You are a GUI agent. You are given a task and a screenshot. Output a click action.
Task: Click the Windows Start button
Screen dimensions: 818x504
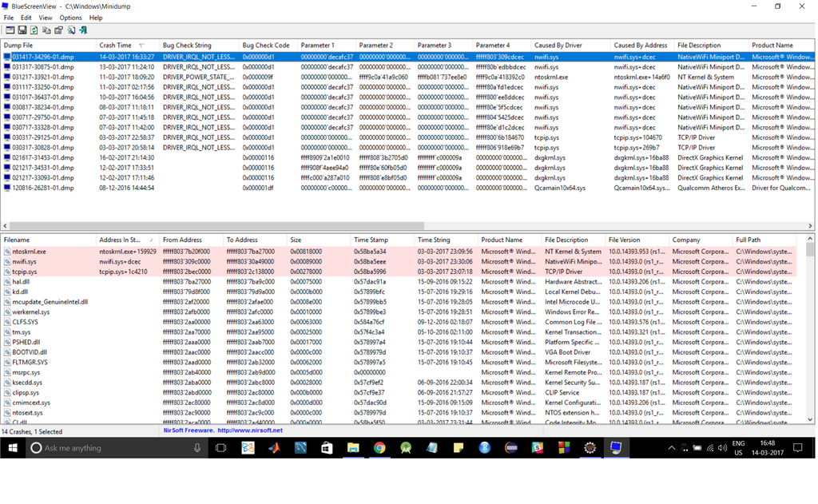coord(13,447)
